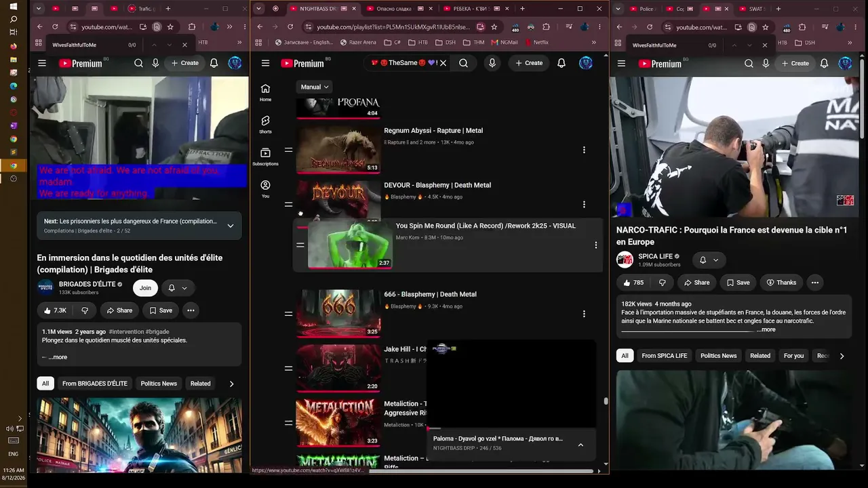
Task: Dislike the BRIGADES D'ÉLITE video
Action: (x=85, y=310)
